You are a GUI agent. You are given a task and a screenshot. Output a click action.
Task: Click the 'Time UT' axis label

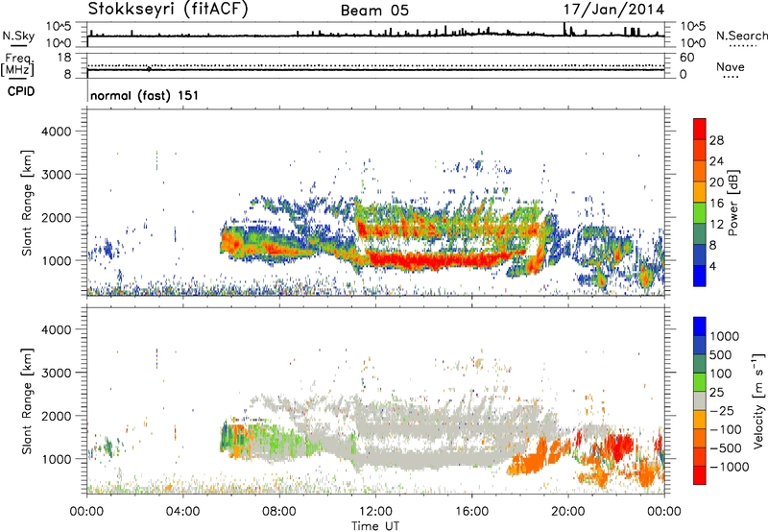[375, 526]
